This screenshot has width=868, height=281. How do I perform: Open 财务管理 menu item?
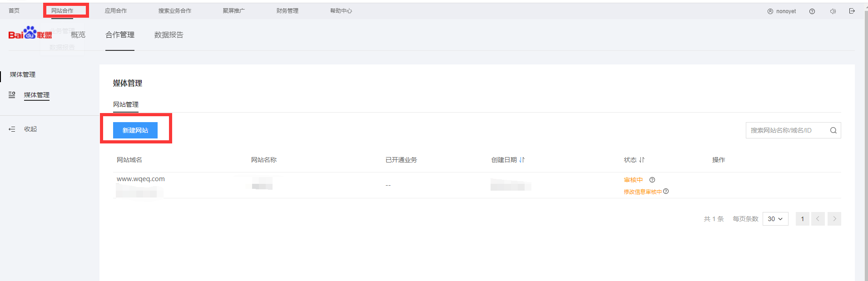[x=288, y=11]
